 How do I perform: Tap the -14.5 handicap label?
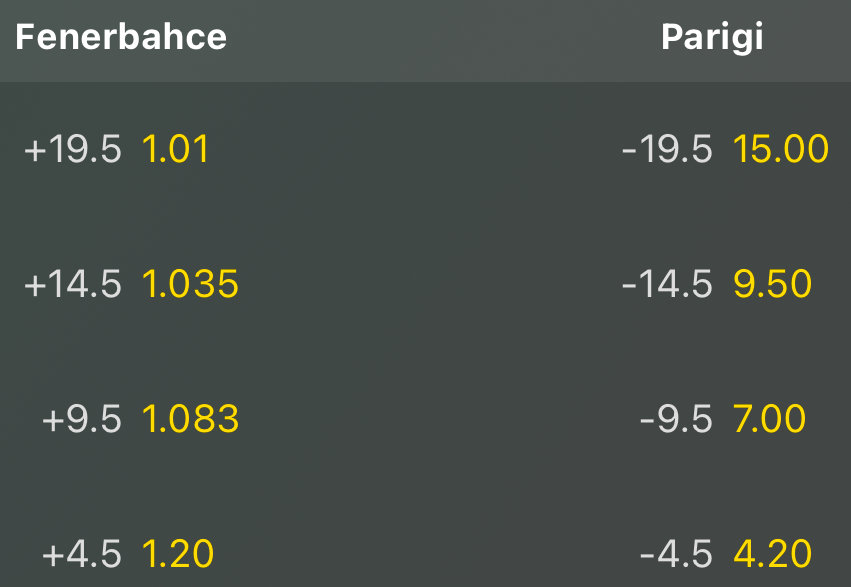(667, 285)
